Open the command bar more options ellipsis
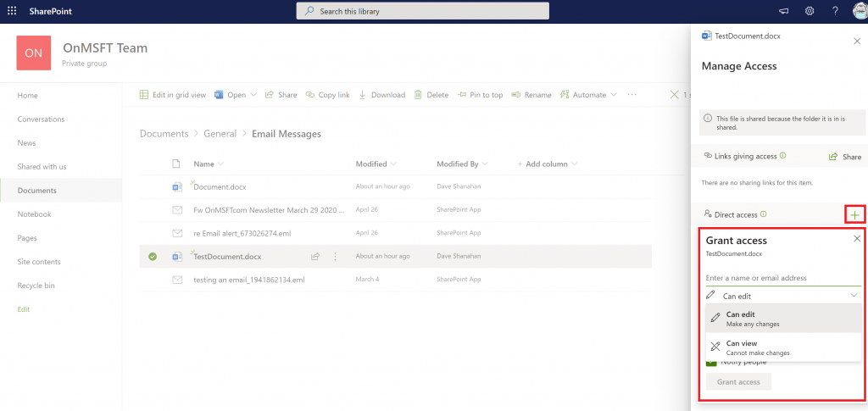Screen dimensions: 868x411 click(x=632, y=95)
